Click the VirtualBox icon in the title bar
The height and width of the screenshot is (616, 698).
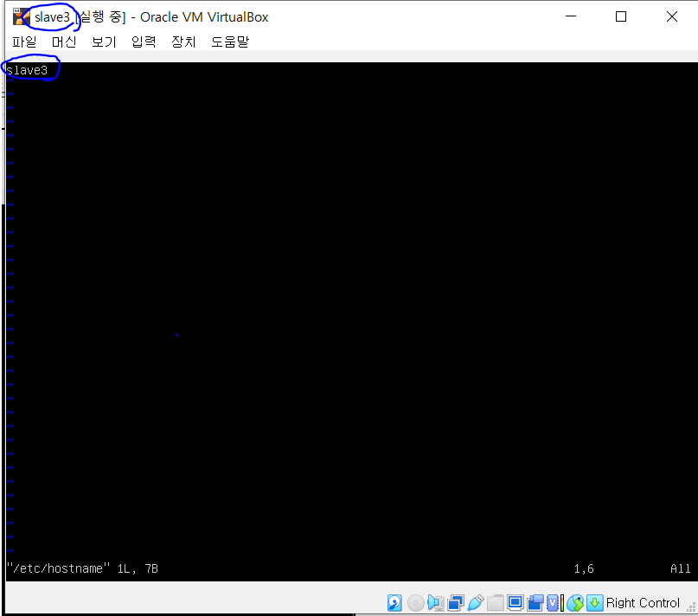pyautogui.click(x=21, y=16)
